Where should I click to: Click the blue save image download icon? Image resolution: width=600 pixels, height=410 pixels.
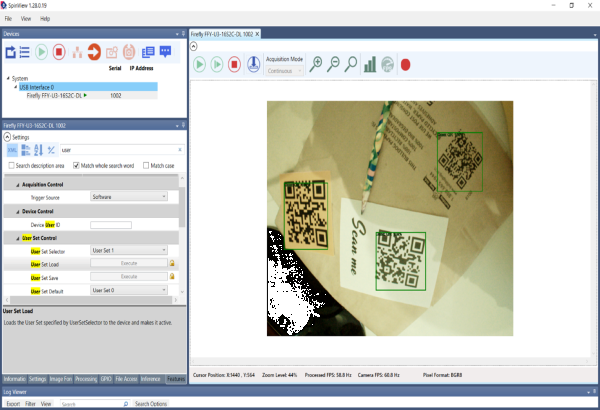(x=253, y=64)
